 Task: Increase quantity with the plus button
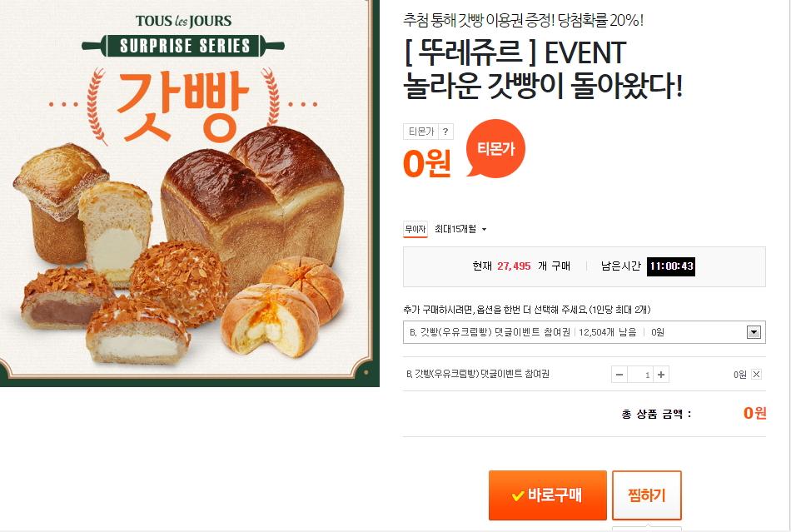tap(661, 375)
